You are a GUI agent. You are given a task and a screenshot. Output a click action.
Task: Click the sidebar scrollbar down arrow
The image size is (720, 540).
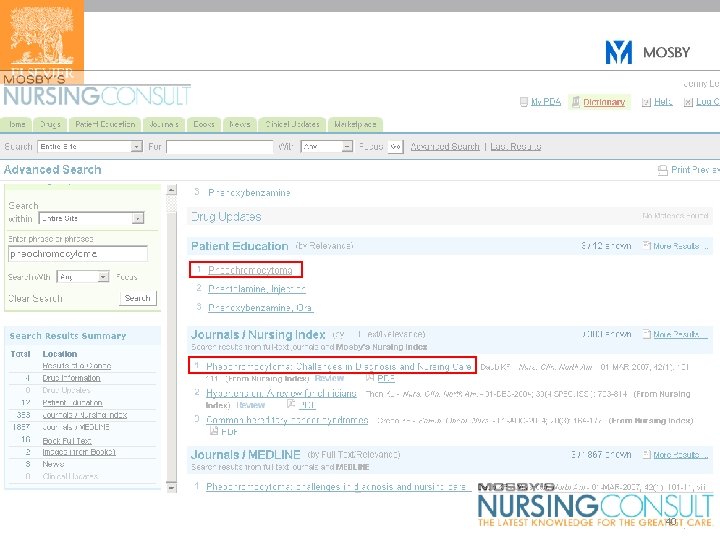tap(172, 488)
